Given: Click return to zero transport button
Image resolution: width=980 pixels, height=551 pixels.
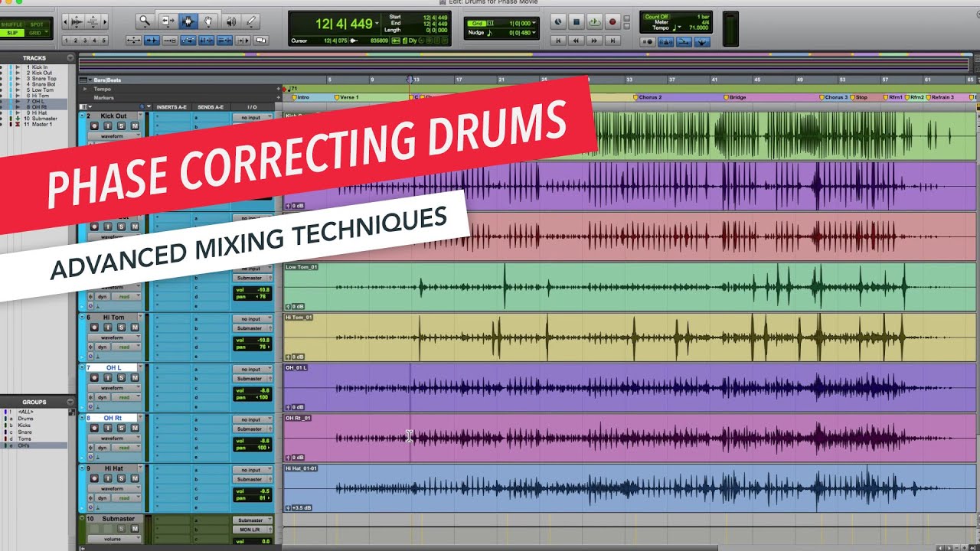Looking at the screenshot, I should [559, 40].
